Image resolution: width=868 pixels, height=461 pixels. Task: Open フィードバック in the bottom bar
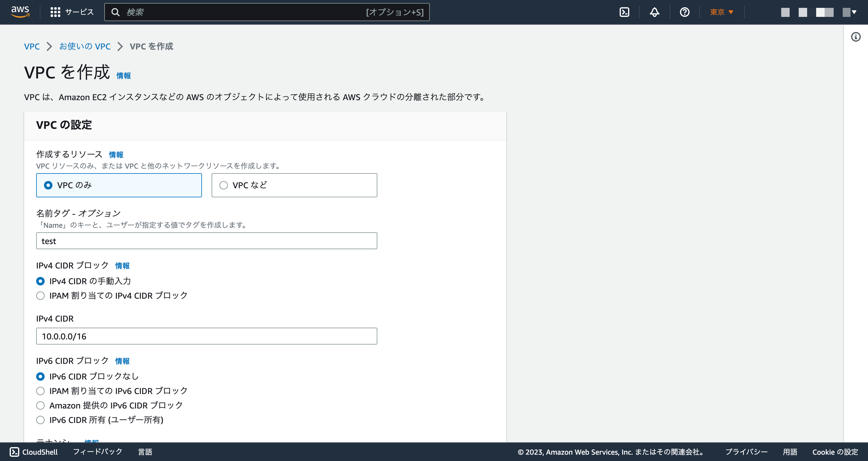97,452
